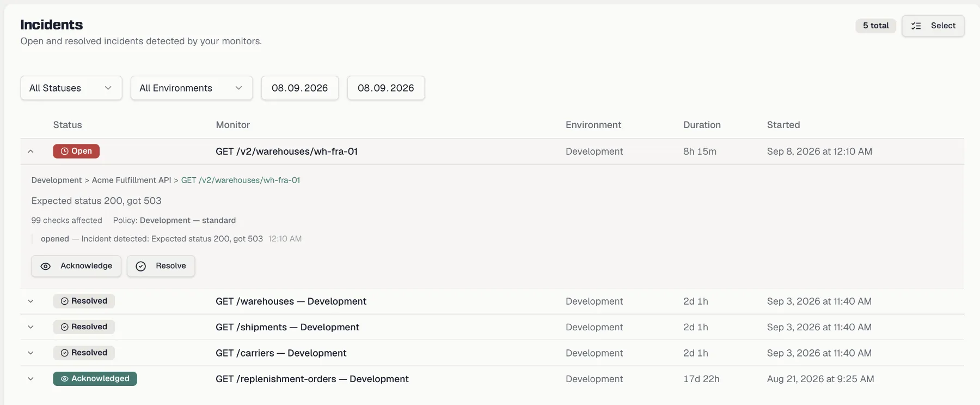The image size is (980, 405).
Task: Click the 99 checks affected text
Action: point(66,220)
